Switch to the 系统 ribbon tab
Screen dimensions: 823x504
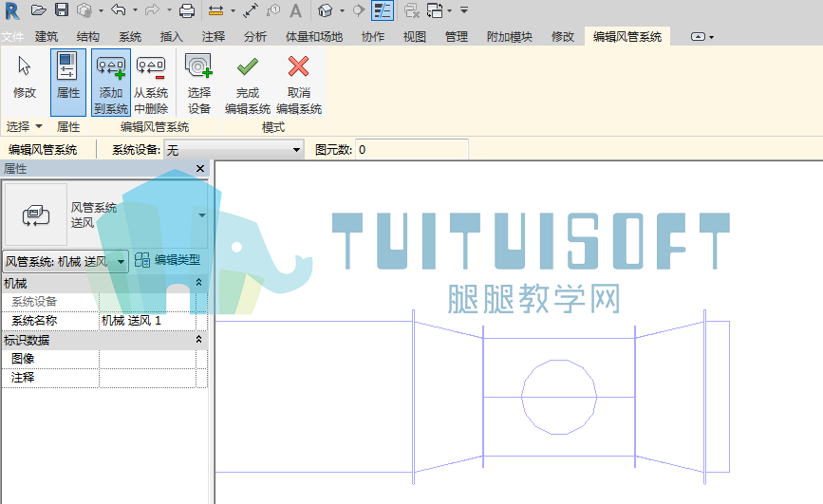(130, 37)
